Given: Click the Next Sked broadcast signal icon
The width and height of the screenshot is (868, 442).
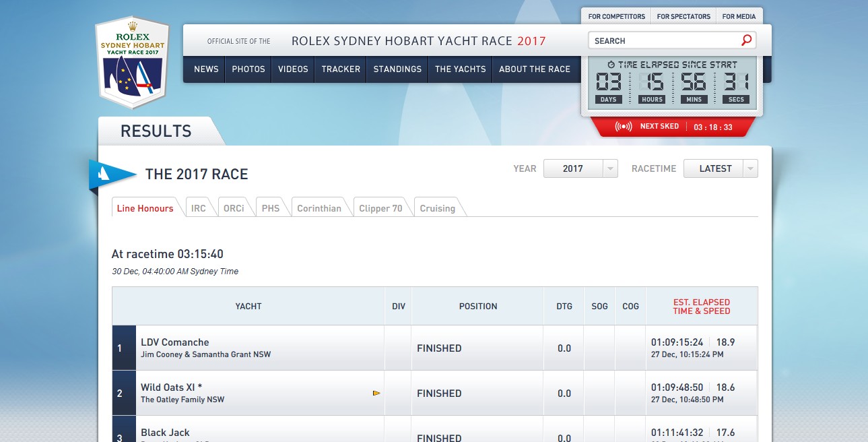Looking at the screenshot, I should 624,127.
